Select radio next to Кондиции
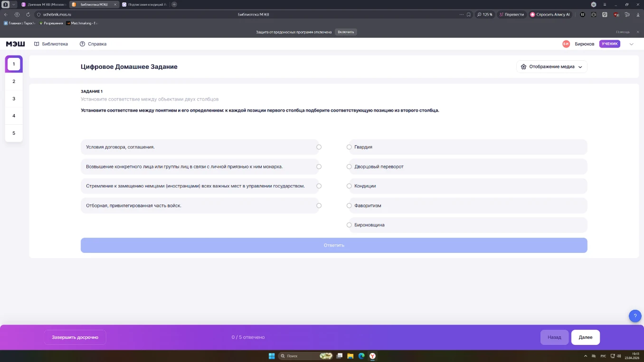 pyautogui.click(x=349, y=186)
